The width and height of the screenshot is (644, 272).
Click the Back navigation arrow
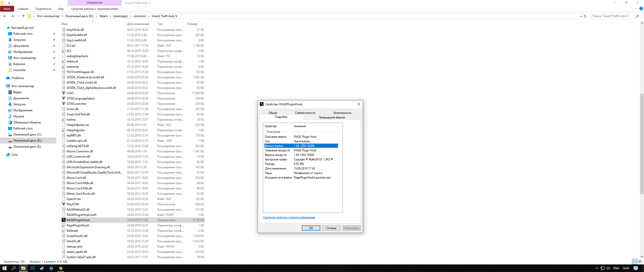tap(5, 16)
